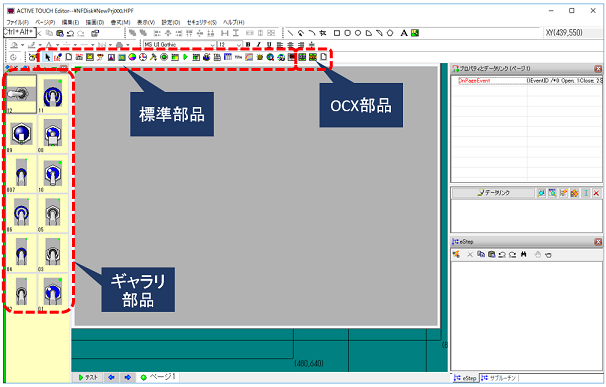Open the ファイル(F) menu
The width and height of the screenshot is (606, 387).
[x=17, y=22]
